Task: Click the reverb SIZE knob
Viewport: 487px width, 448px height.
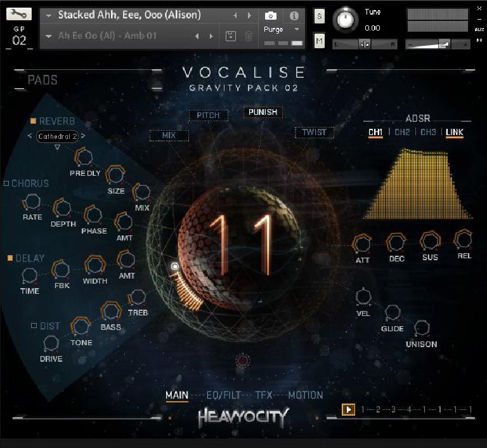Action: [x=115, y=175]
